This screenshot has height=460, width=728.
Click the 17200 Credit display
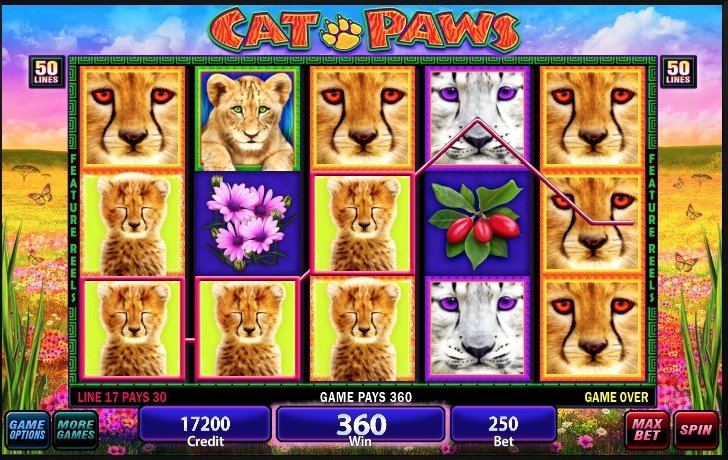coord(205,430)
